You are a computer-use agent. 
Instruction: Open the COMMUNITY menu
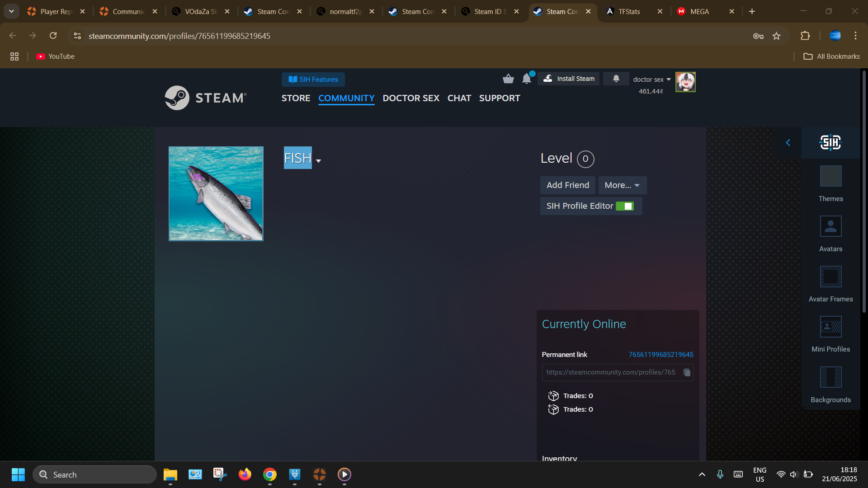tap(346, 98)
